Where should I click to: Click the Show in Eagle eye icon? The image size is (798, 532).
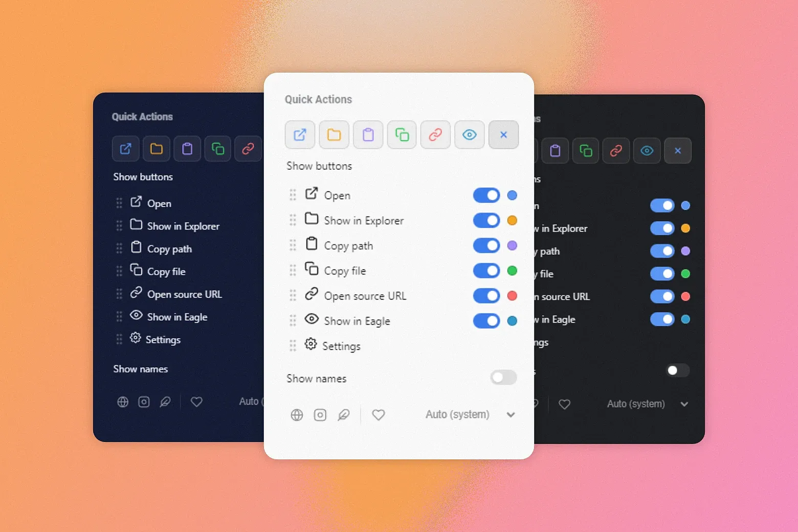click(x=469, y=135)
